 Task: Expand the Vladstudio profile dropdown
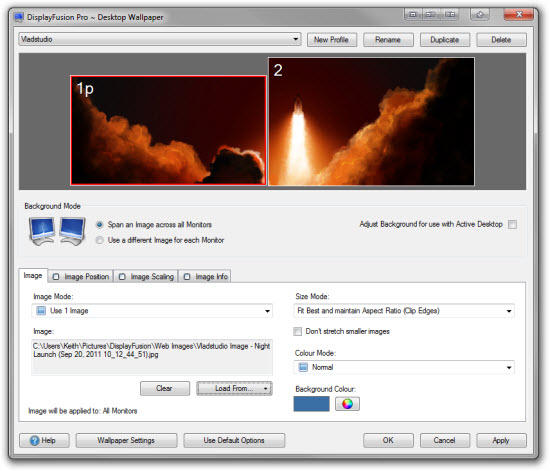click(x=160, y=39)
